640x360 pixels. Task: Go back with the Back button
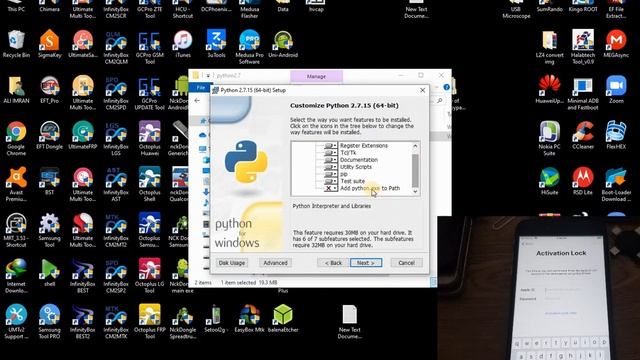point(333,263)
